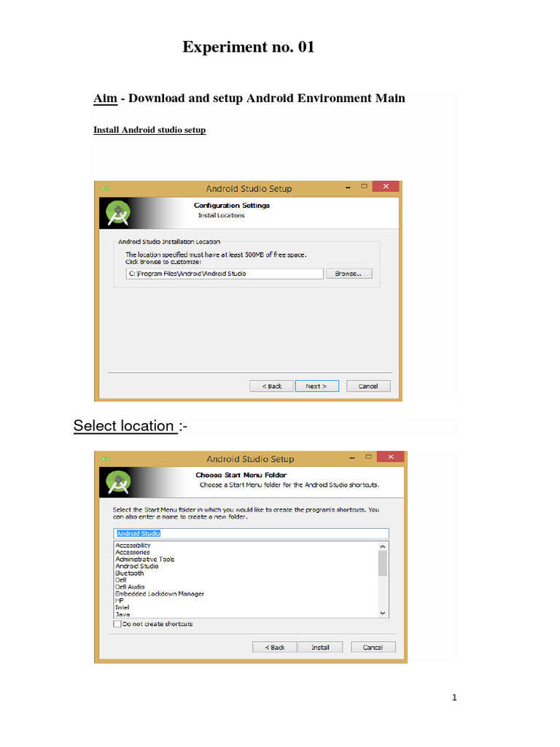Click the installation path text field
560x747 pixels.
click(225, 274)
